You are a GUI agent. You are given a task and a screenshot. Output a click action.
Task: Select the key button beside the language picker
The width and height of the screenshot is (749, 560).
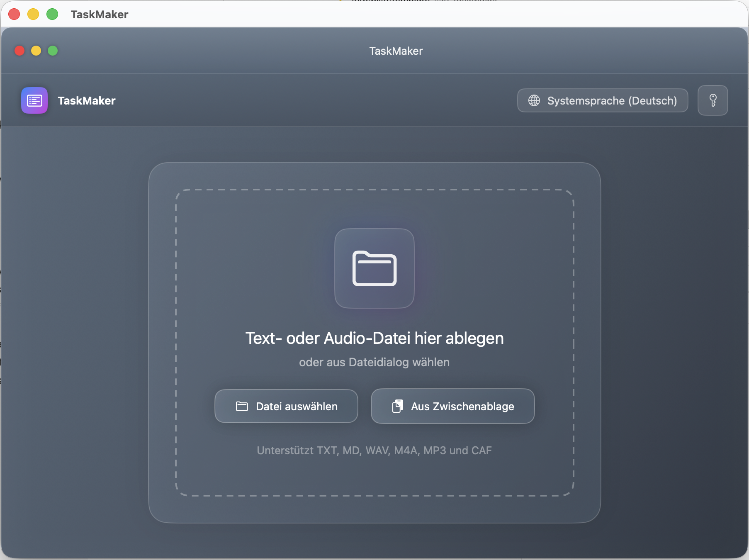coord(713,100)
